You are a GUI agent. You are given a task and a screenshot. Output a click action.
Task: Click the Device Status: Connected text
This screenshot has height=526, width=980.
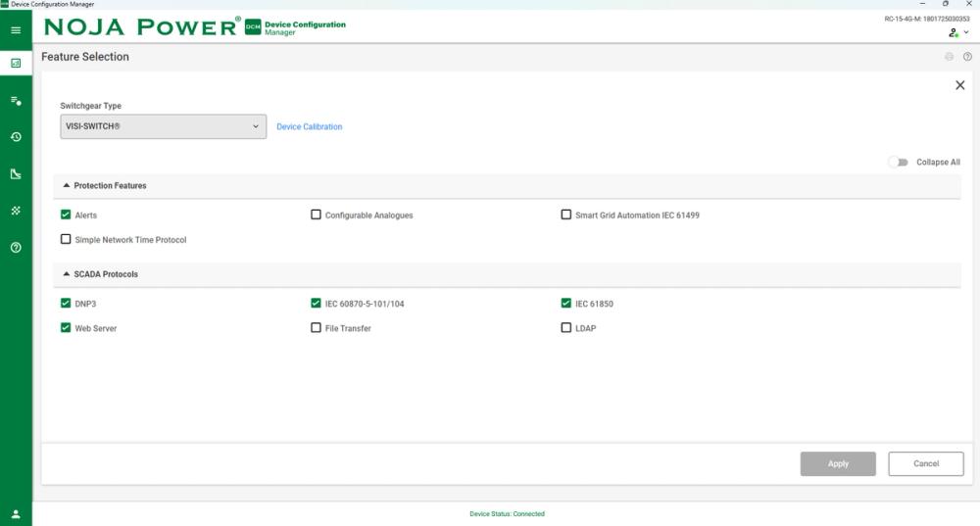click(507, 514)
